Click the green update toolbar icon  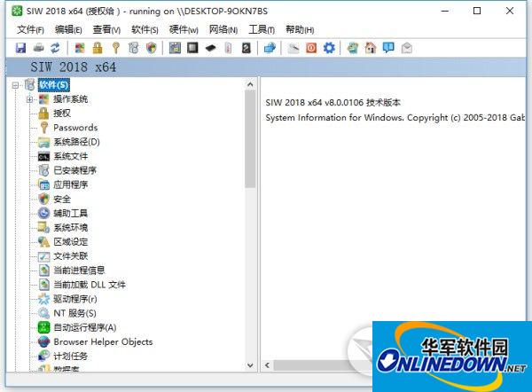coord(353,48)
